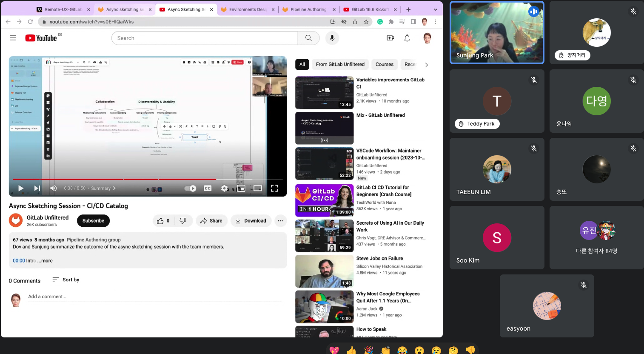
Task: Enter fullscreen mode on video
Action: coord(274,188)
